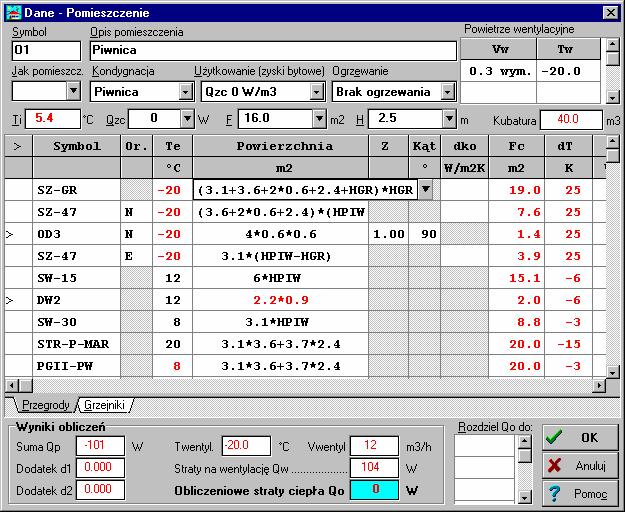Open the Jak pomieszcz. dropdown
The image size is (625, 512).
(x=73, y=91)
